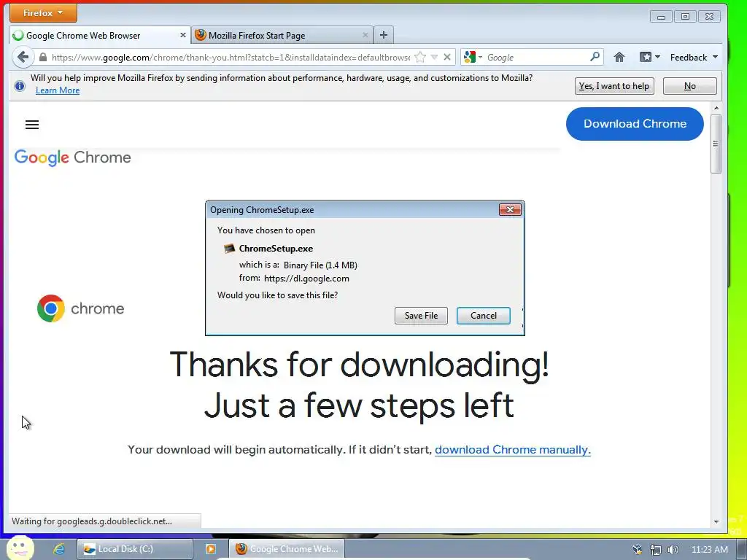Open media player taskbar icon
This screenshot has height=560, width=747.
[210, 549]
